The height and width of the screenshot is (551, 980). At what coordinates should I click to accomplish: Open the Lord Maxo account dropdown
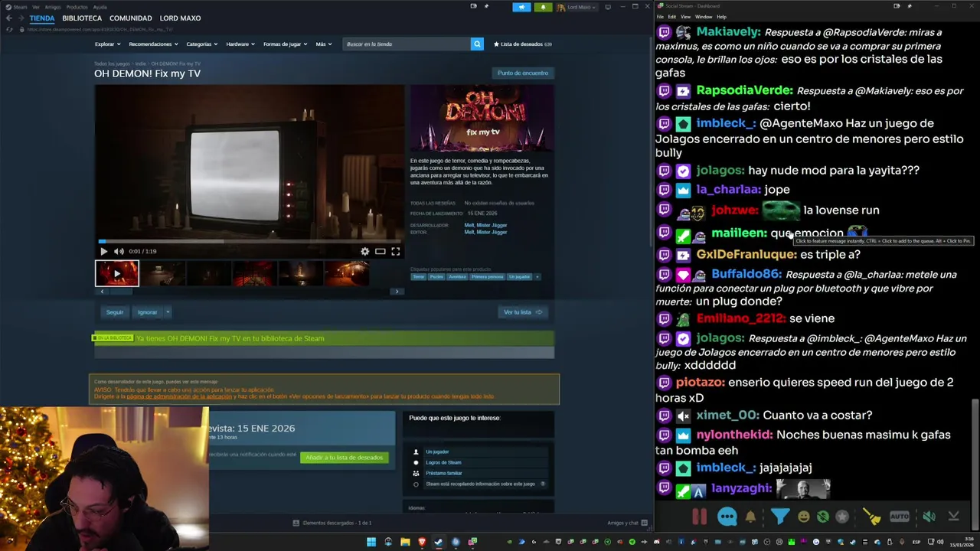point(577,7)
